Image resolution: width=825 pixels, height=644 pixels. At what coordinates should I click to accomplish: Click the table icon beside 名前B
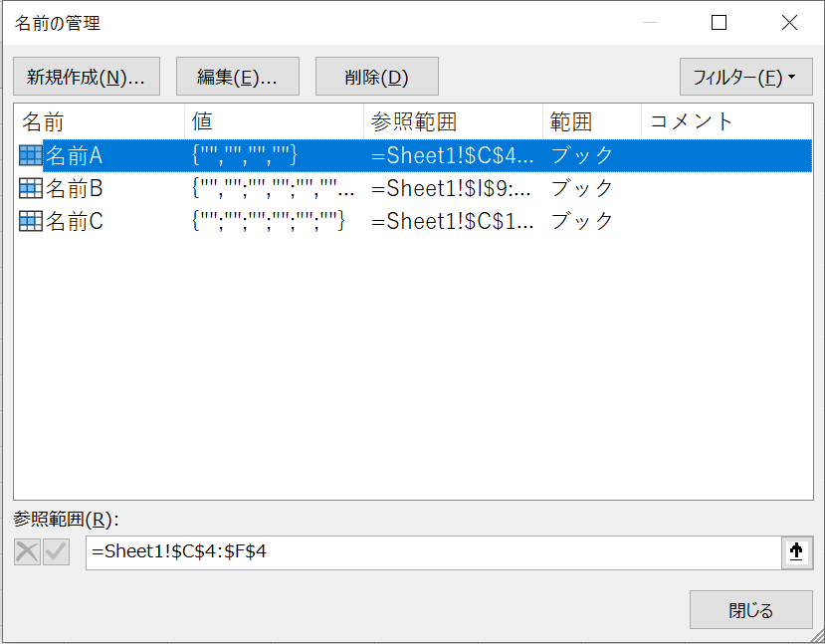tap(30, 188)
